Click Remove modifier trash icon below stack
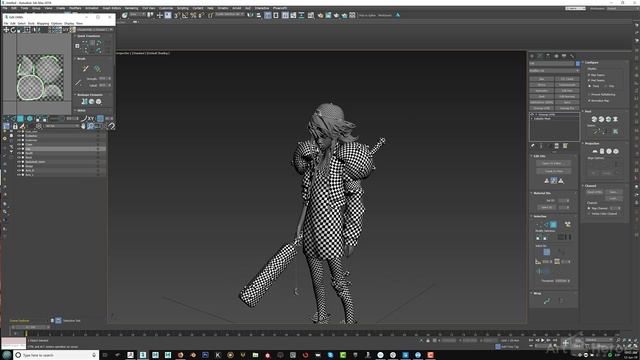This screenshot has height=360, width=640. pos(557,146)
